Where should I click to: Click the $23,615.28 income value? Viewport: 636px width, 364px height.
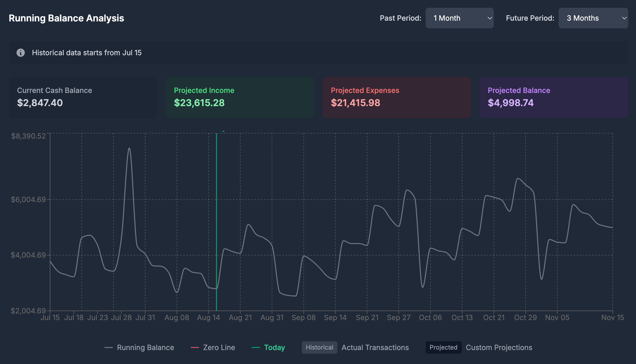pos(199,103)
